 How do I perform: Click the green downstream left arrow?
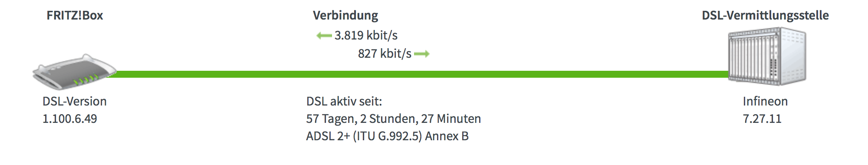(x=324, y=36)
